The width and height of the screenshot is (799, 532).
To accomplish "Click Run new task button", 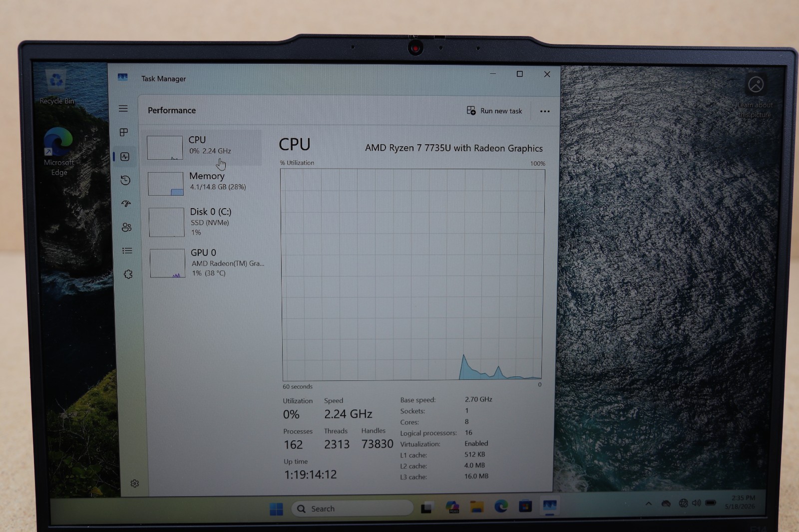I will [x=494, y=111].
